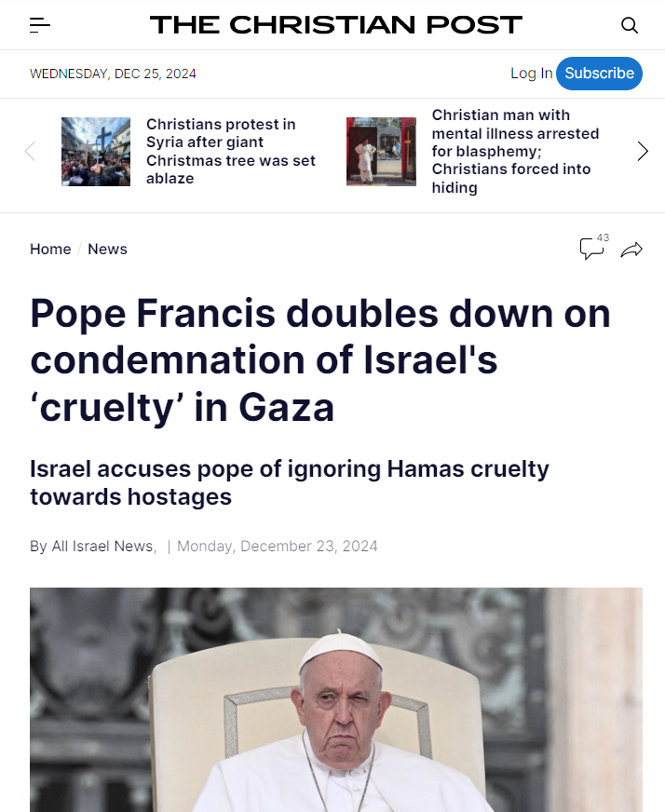Open Syria Christmas tree protest thumbnail
Screen dimensions: 665x812
click(x=96, y=152)
